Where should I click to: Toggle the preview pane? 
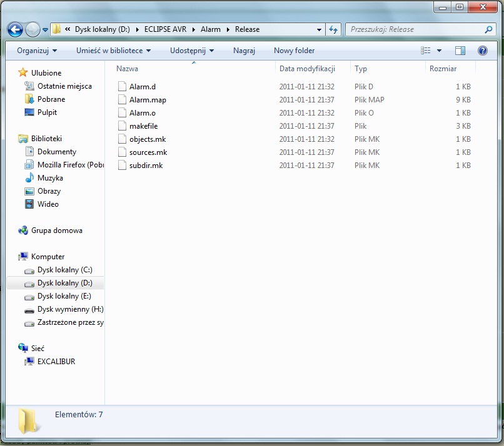coord(460,51)
